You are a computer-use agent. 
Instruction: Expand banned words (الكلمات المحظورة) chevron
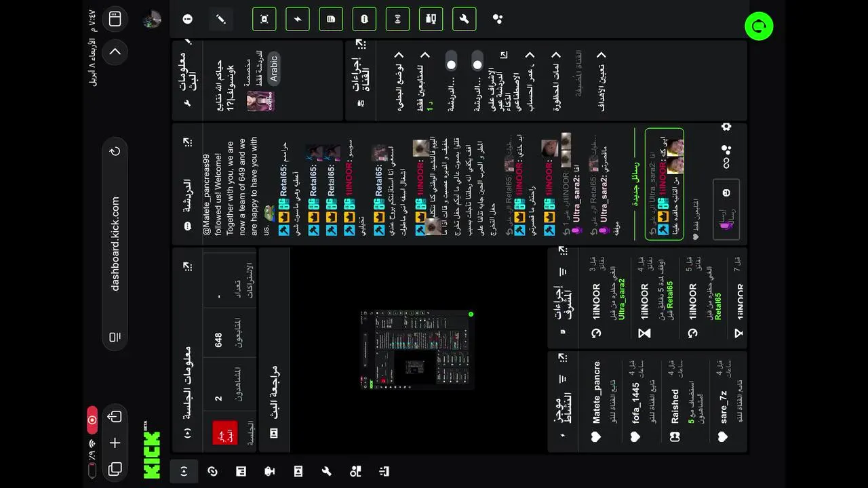pyautogui.click(x=556, y=55)
